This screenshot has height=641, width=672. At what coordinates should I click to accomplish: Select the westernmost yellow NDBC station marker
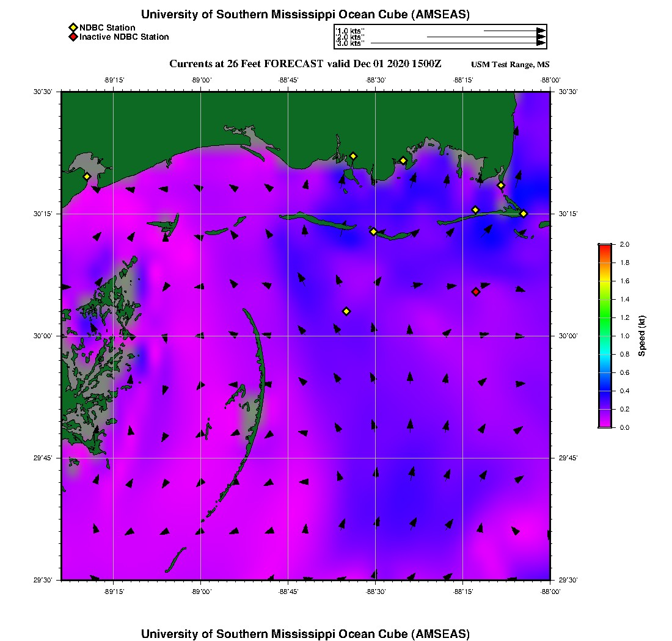[x=87, y=176]
